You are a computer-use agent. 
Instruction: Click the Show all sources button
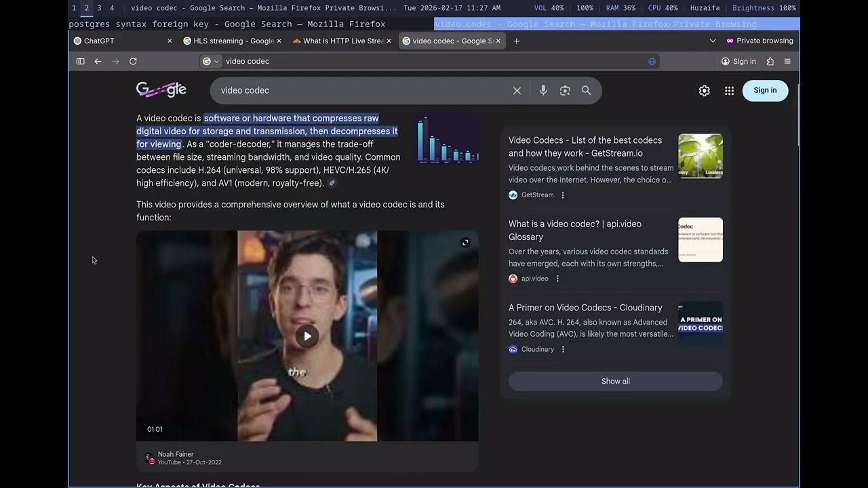coord(616,381)
